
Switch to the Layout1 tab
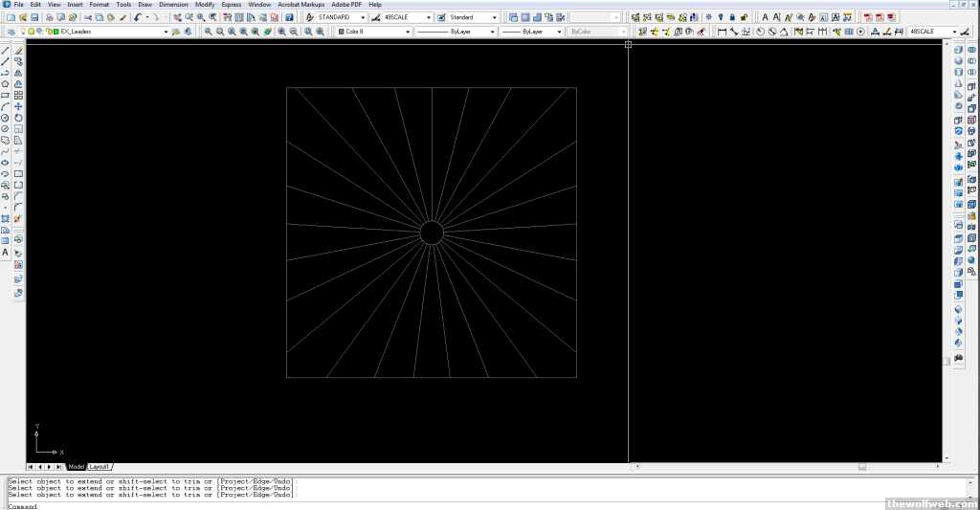[x=100, y=467]
